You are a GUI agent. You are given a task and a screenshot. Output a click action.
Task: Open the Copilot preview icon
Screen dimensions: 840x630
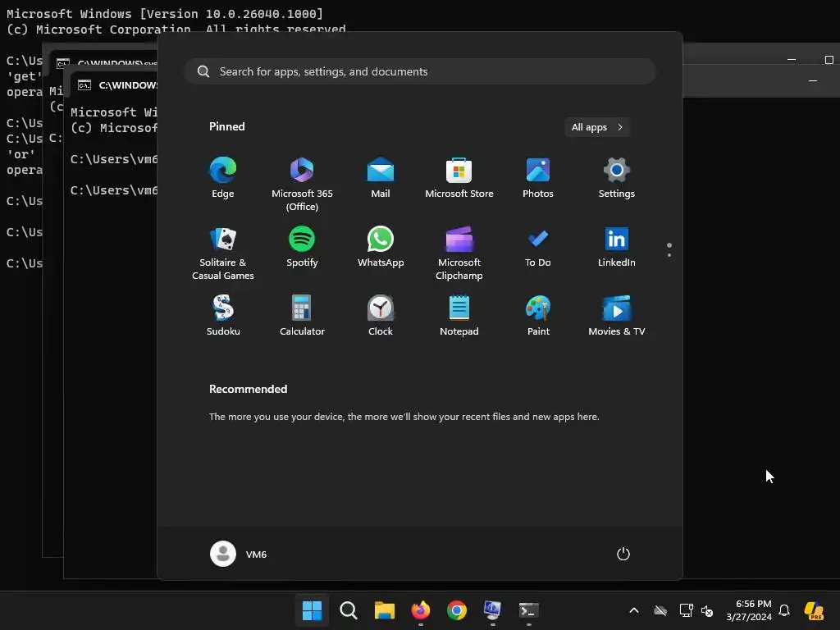[814, 610]
